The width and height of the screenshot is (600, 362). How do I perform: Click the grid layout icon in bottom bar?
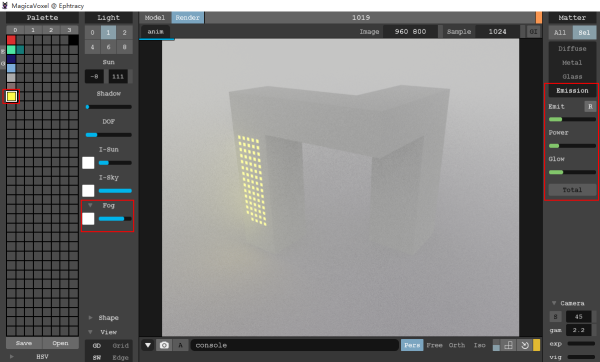tap(509, 345)
